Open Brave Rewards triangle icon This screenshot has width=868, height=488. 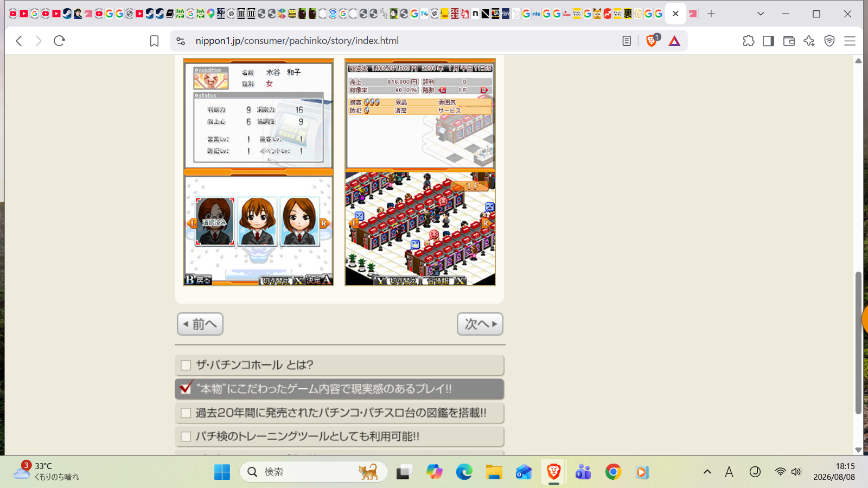click(x=674, y=41)
